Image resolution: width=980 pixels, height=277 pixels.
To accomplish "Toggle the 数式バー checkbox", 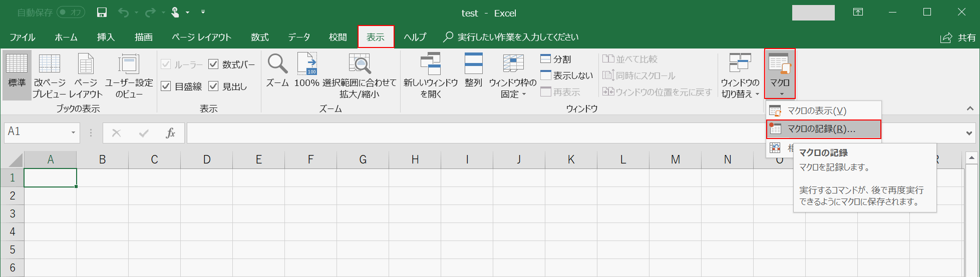I will click(x=213, y=64).
